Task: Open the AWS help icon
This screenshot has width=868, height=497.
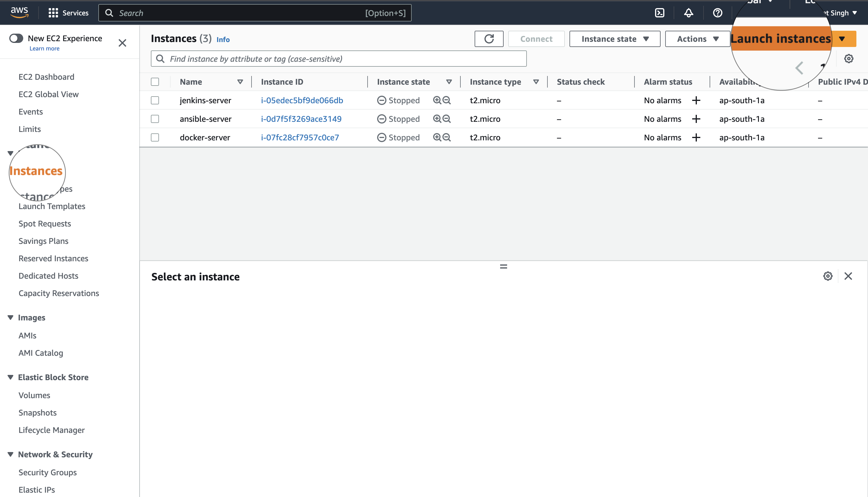Action: (717, 13)
